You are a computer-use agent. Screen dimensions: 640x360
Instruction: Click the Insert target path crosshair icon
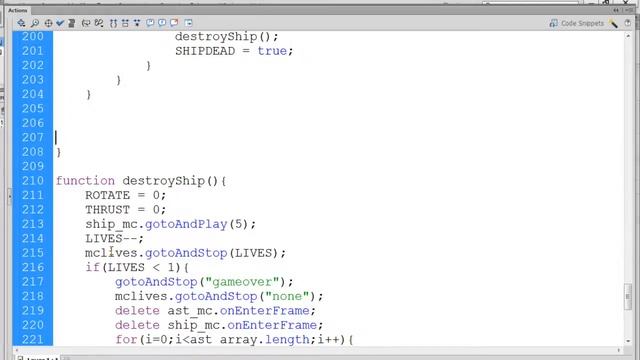(48, 23)
